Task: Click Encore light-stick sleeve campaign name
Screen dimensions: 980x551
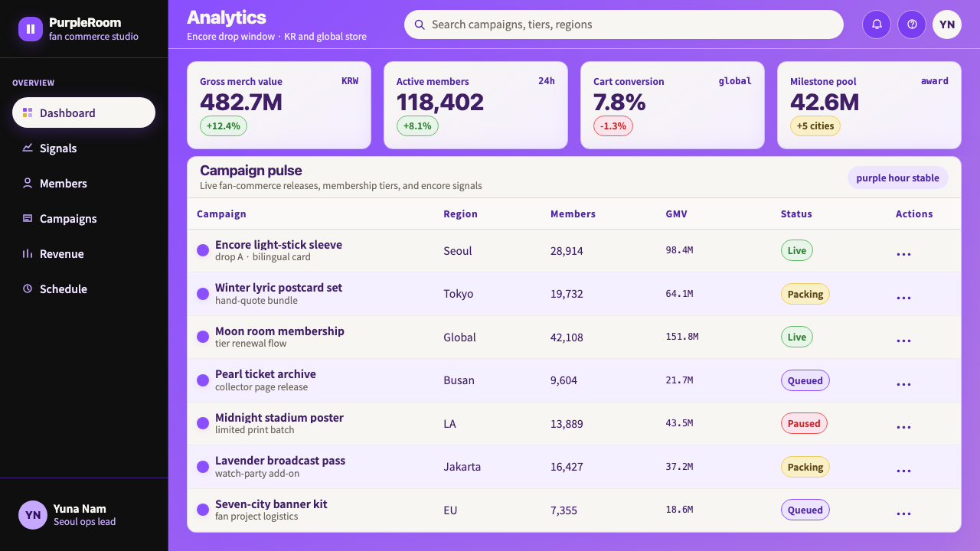Action: [x=279, y=244]
